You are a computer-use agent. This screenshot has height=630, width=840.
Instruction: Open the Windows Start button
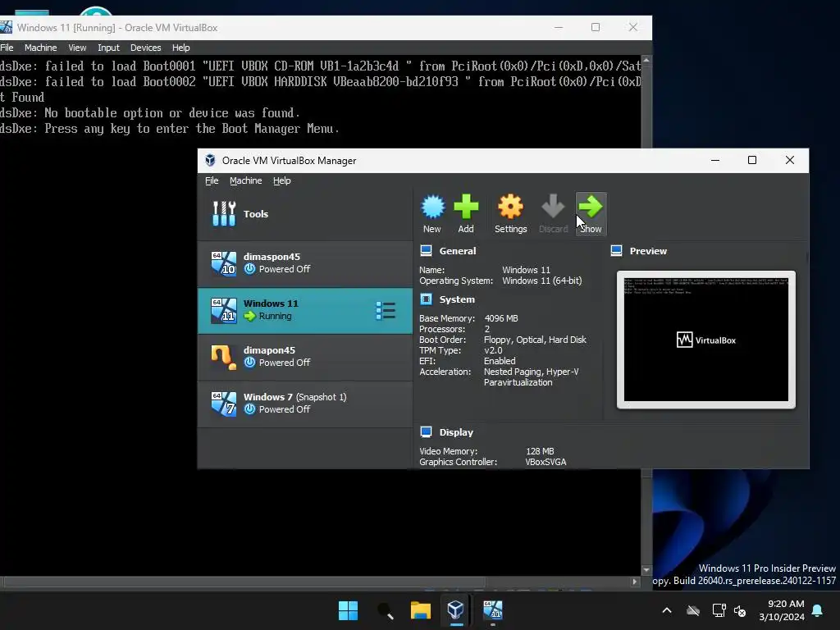tap(348, 610)
